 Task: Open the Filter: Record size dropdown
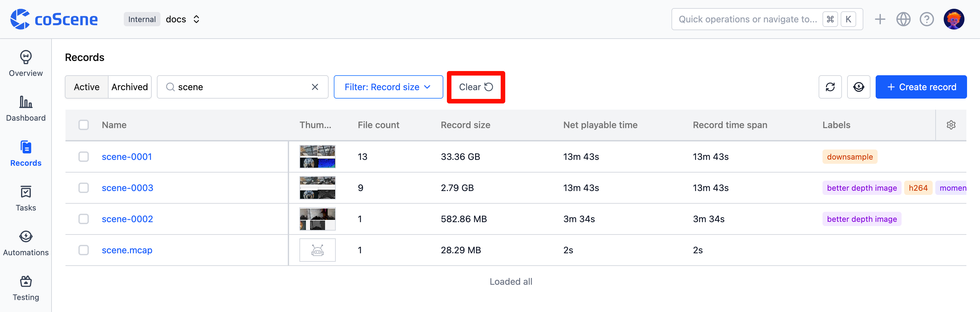tap(388, 87)
